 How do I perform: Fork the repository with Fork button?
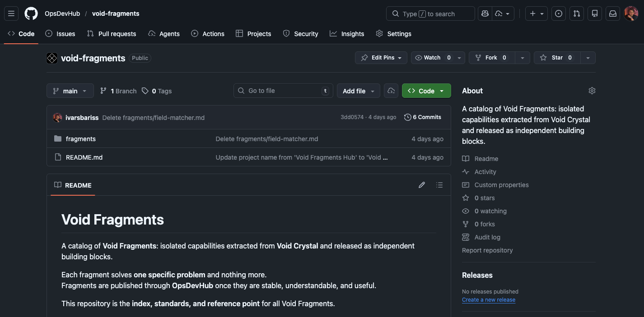(x=492, y=58)
